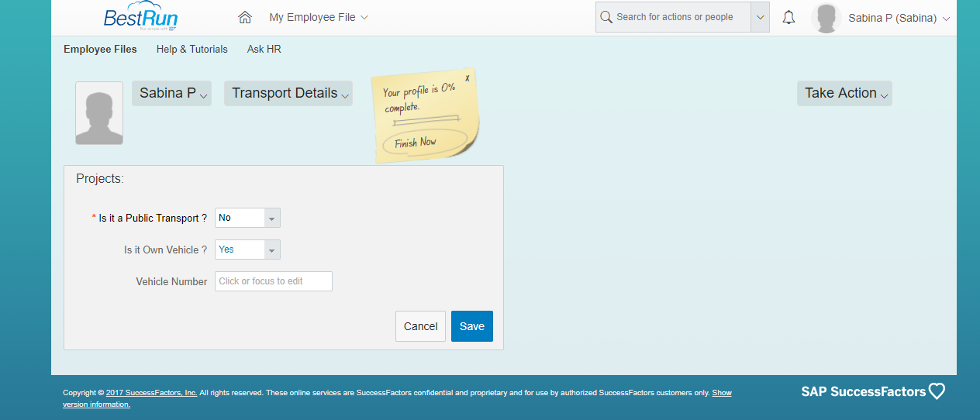The image size is (980, 420).
Task: Click Finish Now on the sticky note
Action: (416, 143)
